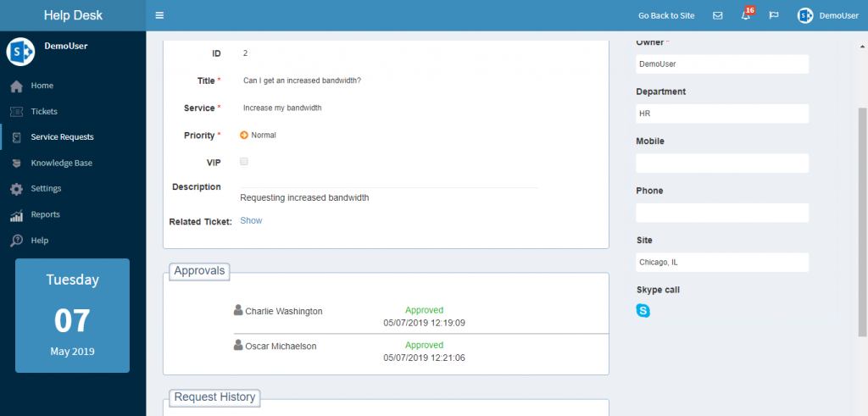Click the Tickets icon in sidebar

[x=17, y=112]
